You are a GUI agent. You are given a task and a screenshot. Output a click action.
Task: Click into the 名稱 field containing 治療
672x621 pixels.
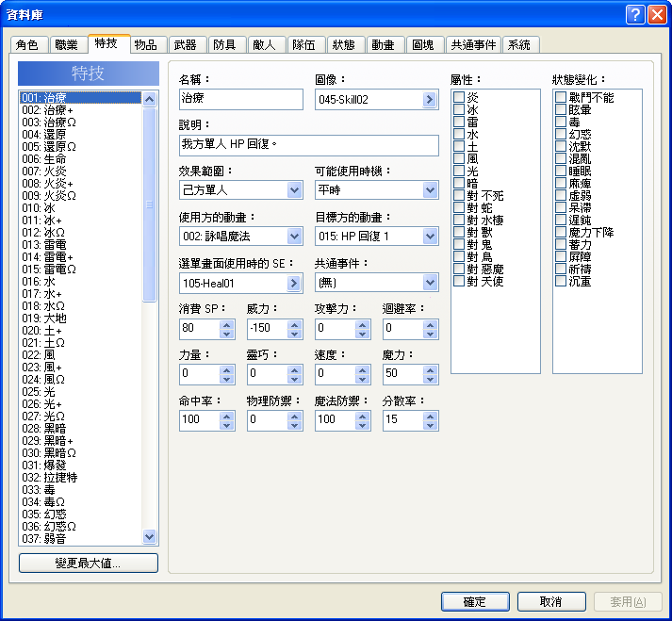[241, 99]
